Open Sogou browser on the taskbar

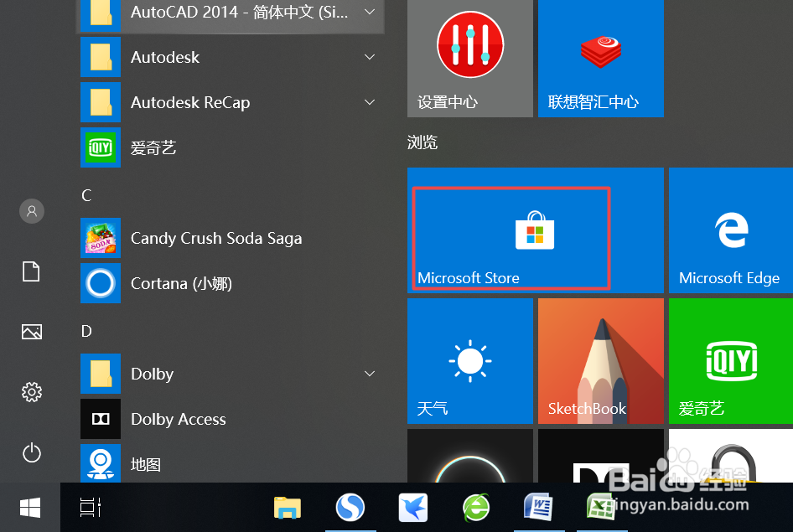pos(350,508)
